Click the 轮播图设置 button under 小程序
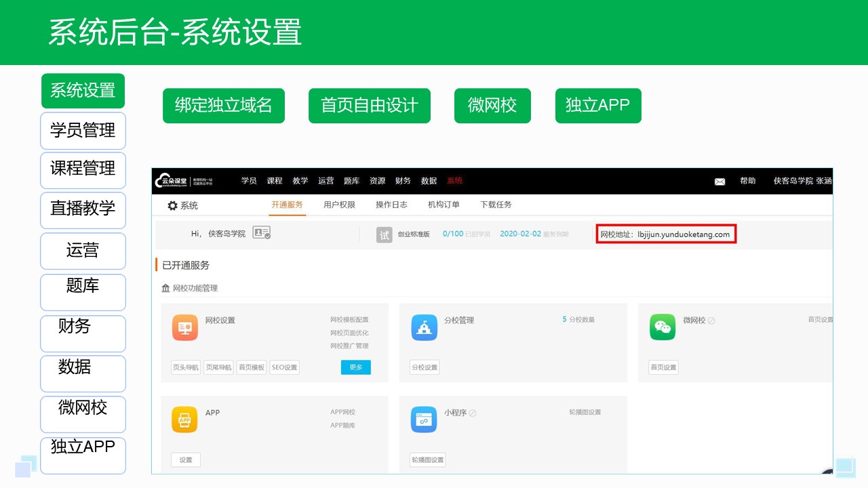Image resolution: width=868 pixels, height=488 pixels. 428,460
